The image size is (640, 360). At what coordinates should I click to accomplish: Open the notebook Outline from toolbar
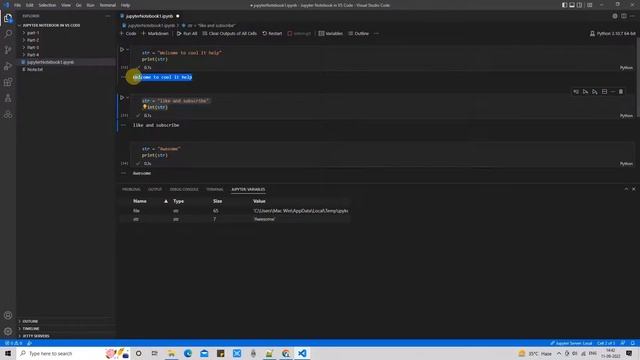pyautogui.click(x=358, y=33)
